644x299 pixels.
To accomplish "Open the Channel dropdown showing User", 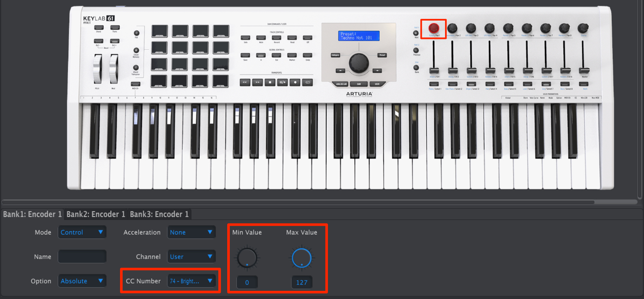I will coord(191,257).
